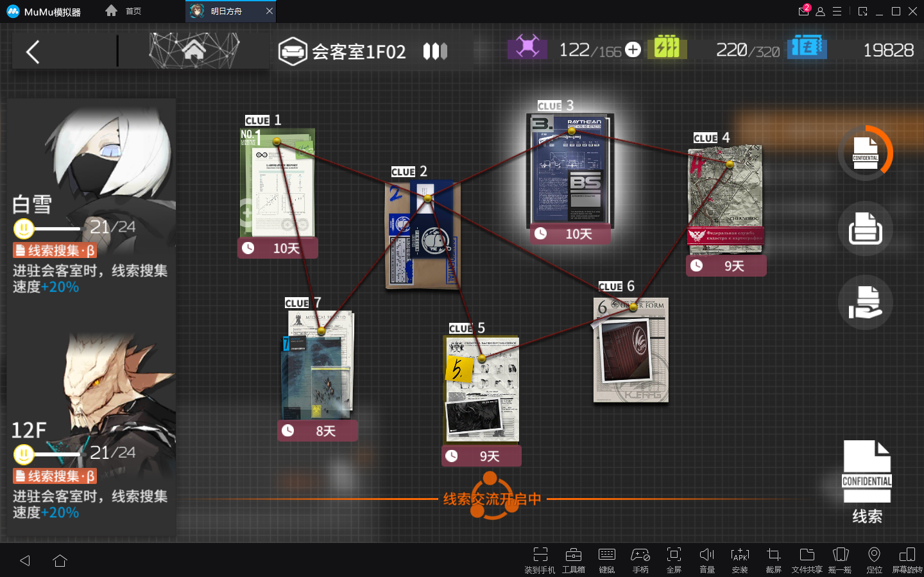The height and width of the screenshot is (577, 924).
Task: Close the 明日方舟 tab
Action: click(269, 11)
